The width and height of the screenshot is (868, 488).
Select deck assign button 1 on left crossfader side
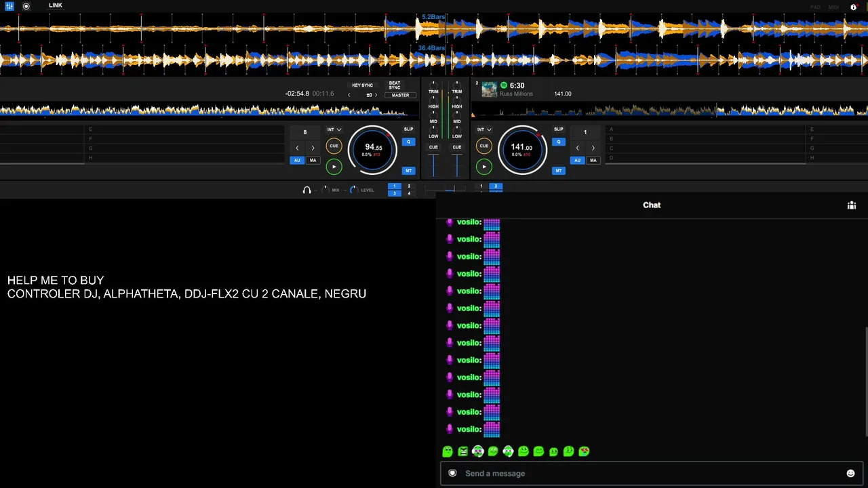click(395, 186)
